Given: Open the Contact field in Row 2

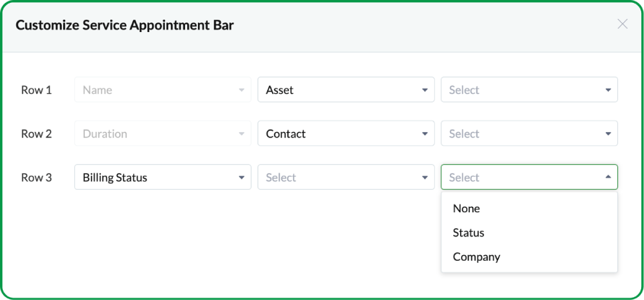Looking at the screenshot, I should [x=337, y=134].
